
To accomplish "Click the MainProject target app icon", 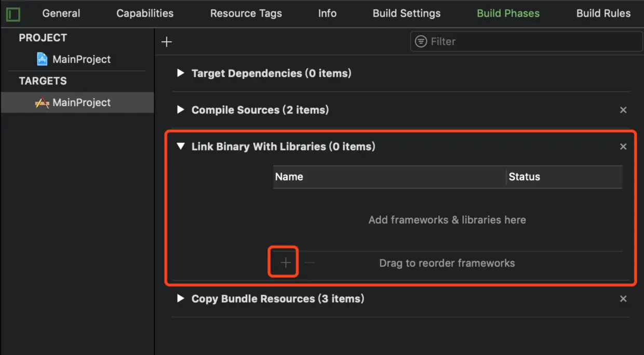I will pos(42,103).
